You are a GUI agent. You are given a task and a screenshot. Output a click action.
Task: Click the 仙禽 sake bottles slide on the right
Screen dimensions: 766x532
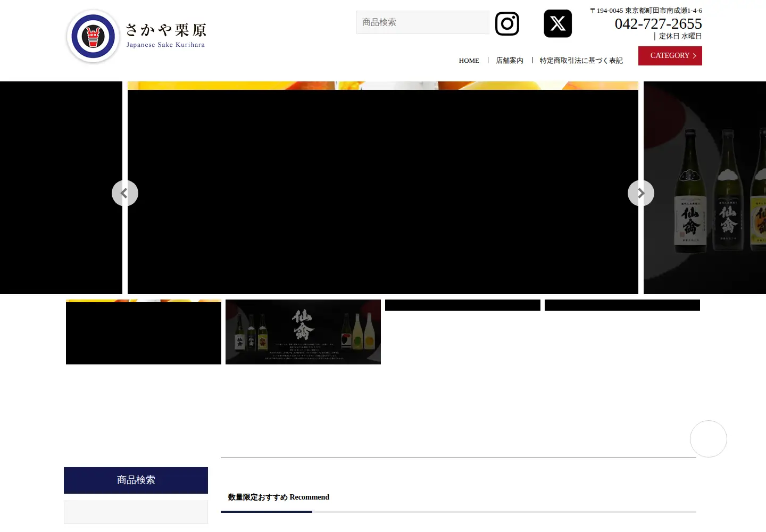tap(705, 188)
